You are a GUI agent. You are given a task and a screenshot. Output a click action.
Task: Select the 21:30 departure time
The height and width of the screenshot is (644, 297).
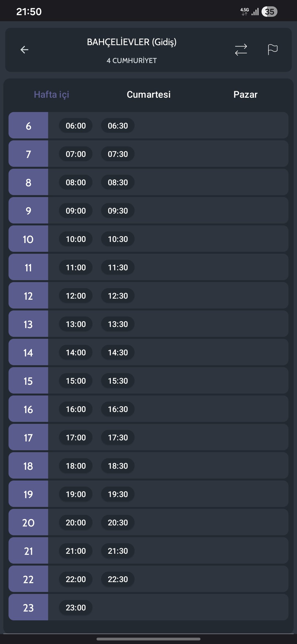[118, 551]
